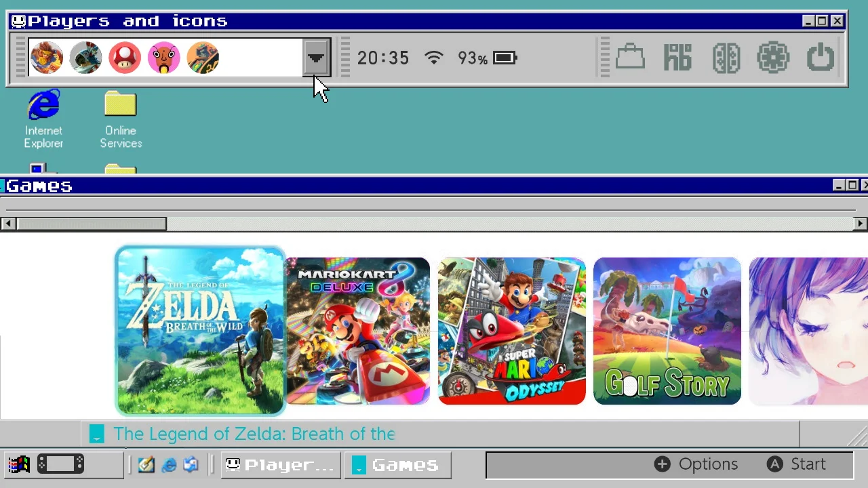Viewport: 868px width, 488px height.
Task: Open the eShop shopping bag icon
Action: (x=630, y=58)
